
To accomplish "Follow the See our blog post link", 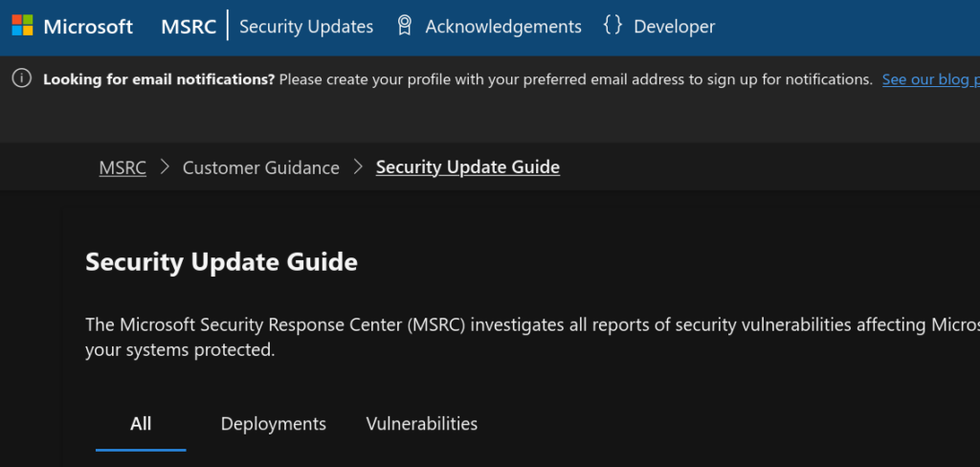I will click(x=930, y=79).
